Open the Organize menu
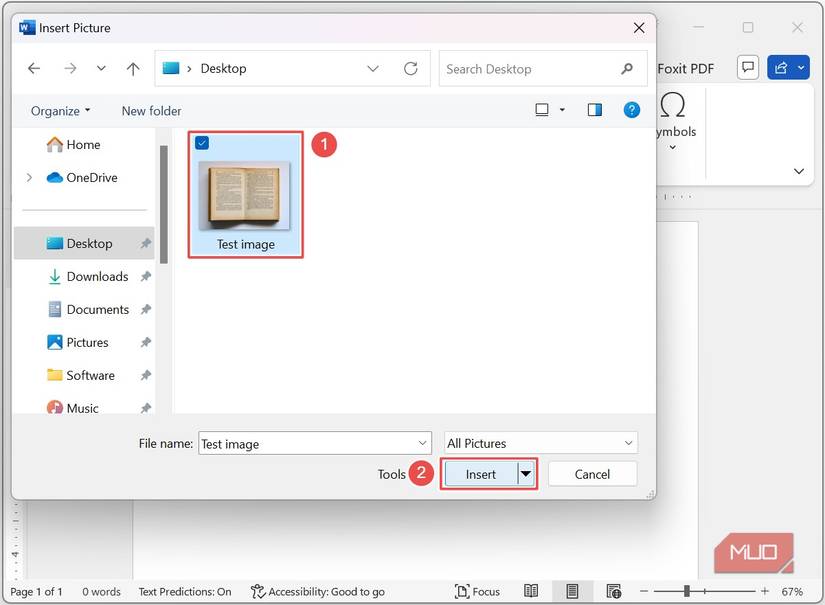The width and height of the screenshot is (825, 605). [x=61, y=111]
